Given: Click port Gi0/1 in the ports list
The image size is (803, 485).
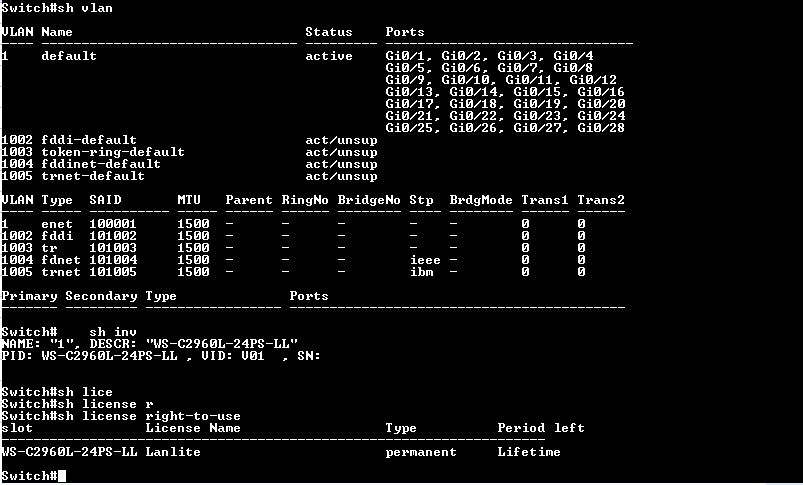Looking at the screenshot, I should point(408,56).
